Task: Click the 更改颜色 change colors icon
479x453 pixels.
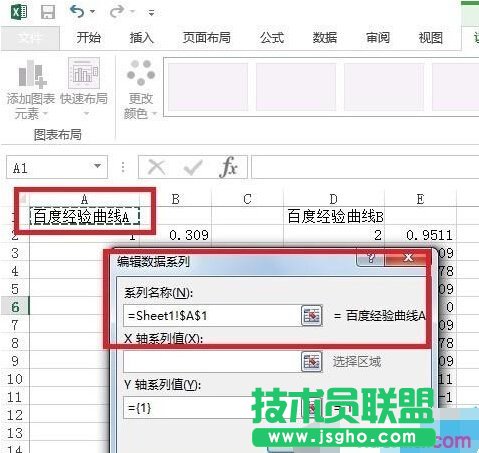Action: 140,89
